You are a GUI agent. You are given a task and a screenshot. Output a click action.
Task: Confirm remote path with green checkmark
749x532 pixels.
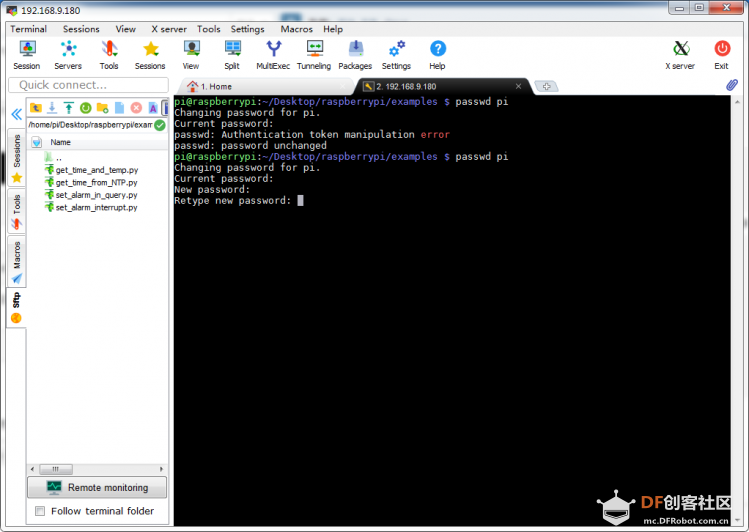160,125
